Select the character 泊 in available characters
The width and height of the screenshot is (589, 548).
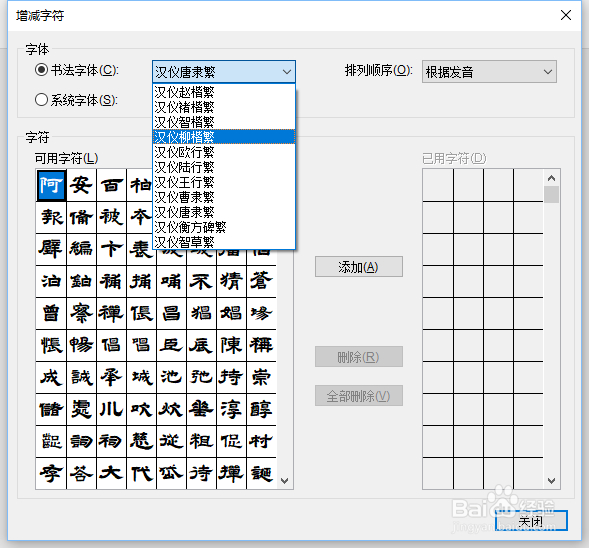pos(51,281)
